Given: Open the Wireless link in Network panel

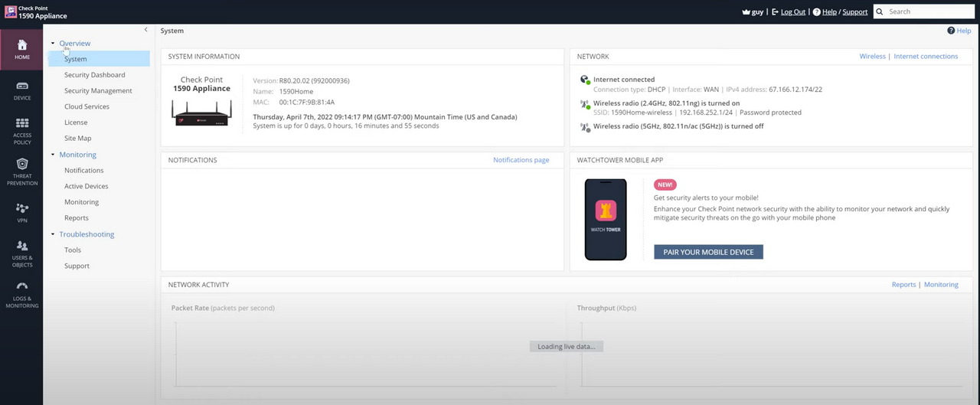Looking at the screenshot, I should 872,56.
